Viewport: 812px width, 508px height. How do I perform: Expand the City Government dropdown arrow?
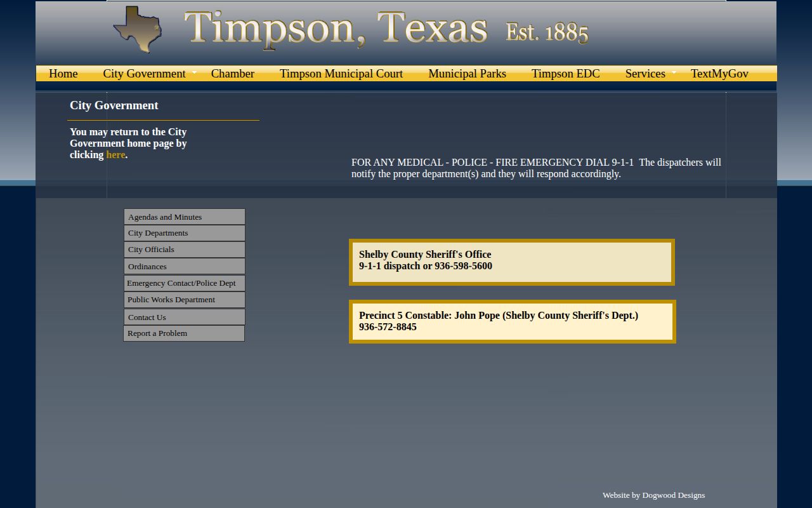194,73
